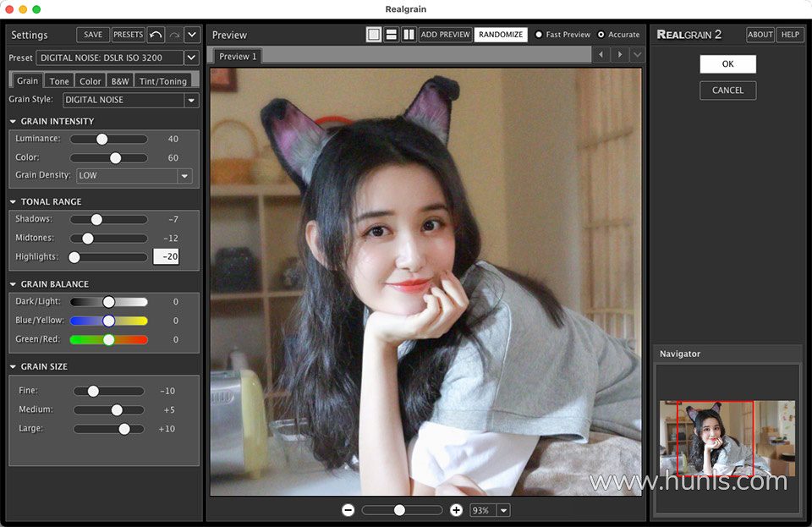Image resolution: width=812 pixels, height=527 pixels.
Task: Go to next preview tab arrow
Action: click(620, 55)
